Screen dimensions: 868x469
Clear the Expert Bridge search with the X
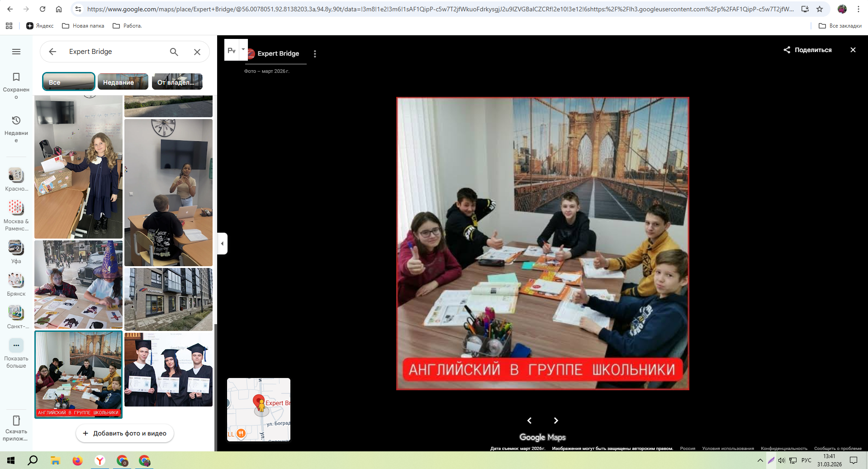pyautogui.click(x=197, y=52)
